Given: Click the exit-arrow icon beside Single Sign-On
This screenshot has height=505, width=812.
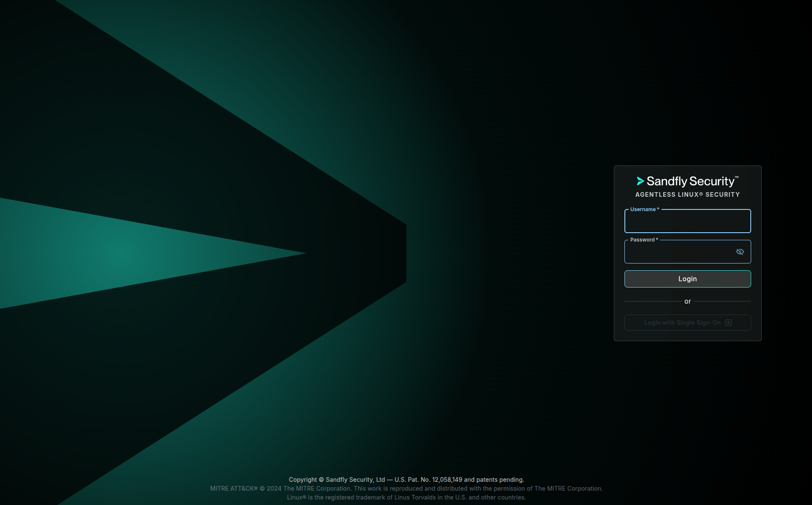Looking at the screenshot, I should pos(728,322).
